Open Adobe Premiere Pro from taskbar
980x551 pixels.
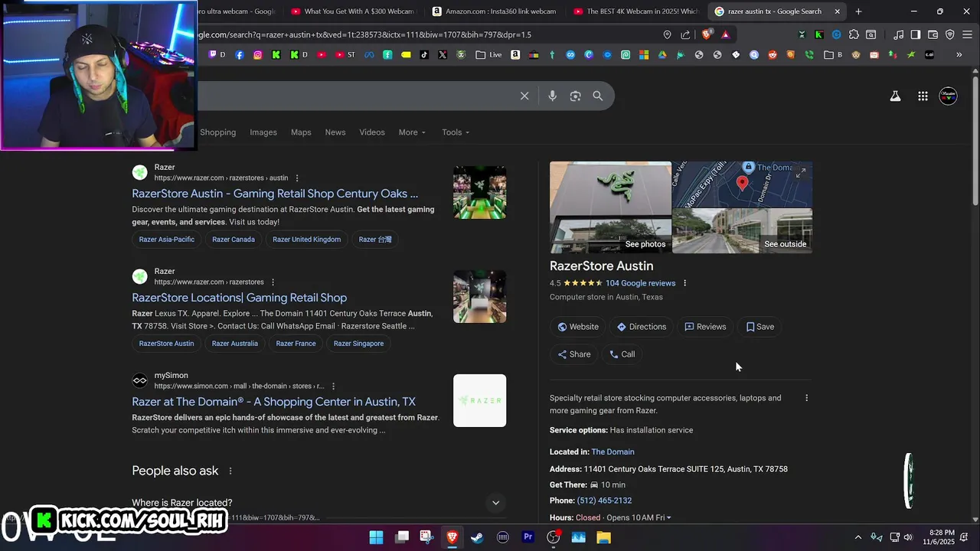pyautogui.click(x=528, y=537)
